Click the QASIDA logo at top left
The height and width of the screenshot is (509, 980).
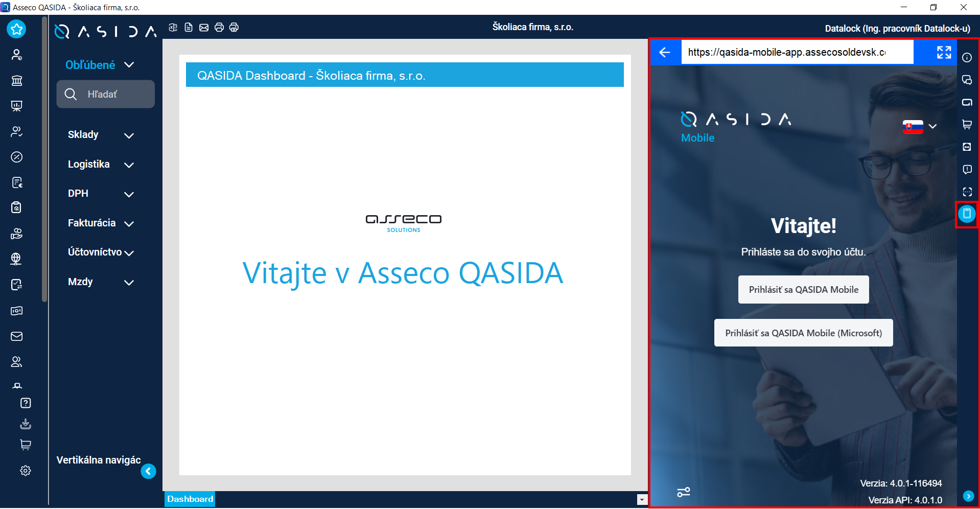click(x=106, y=32)
